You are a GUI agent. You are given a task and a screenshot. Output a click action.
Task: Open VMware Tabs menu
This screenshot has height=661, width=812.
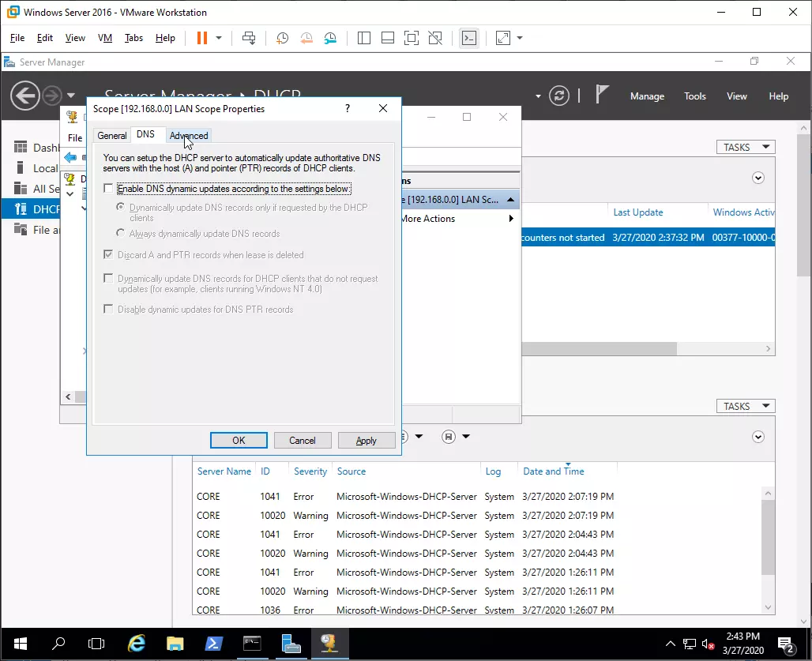[x=133, y=38]
